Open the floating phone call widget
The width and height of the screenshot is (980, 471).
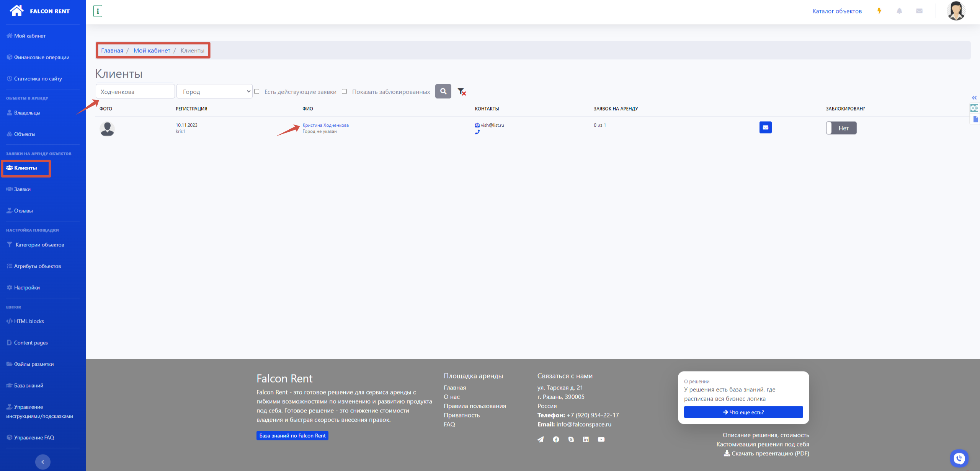[959, 458]
